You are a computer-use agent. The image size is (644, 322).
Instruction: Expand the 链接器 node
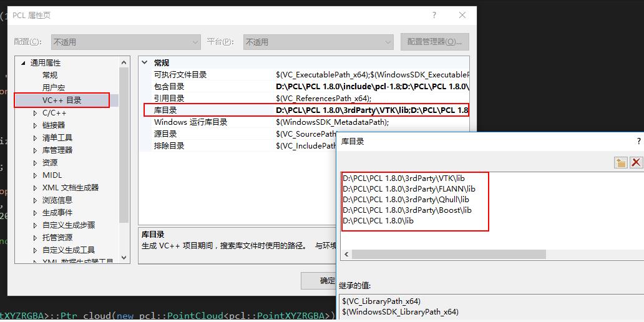(35, 125)
